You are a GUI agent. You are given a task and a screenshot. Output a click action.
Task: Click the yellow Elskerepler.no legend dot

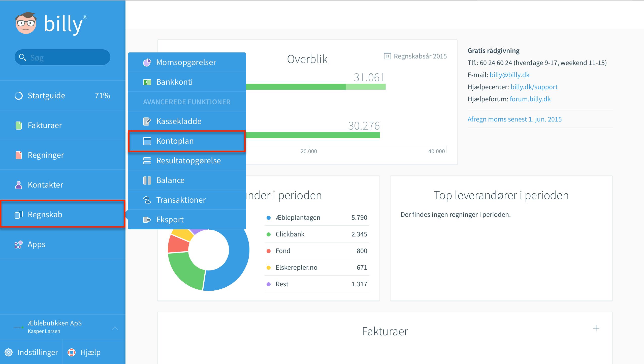click(269, 267)
